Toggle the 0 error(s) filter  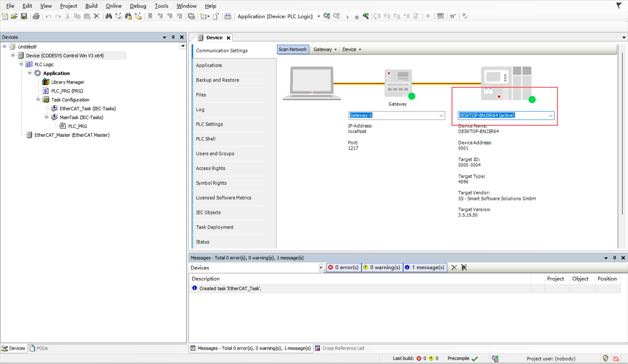[344, 267]
